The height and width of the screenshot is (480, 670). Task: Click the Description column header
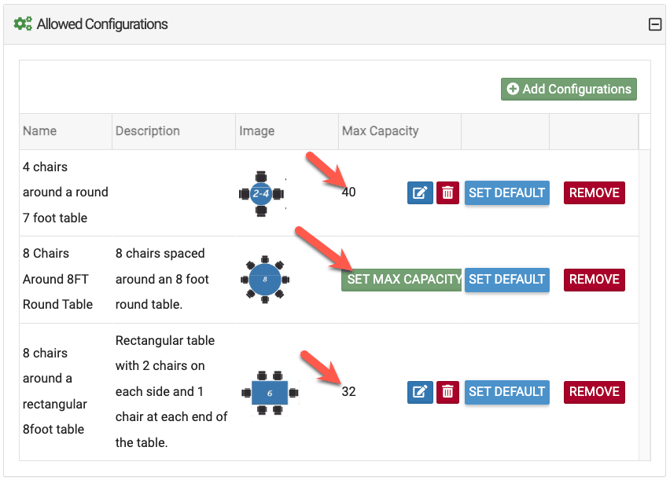pos(148,131)
